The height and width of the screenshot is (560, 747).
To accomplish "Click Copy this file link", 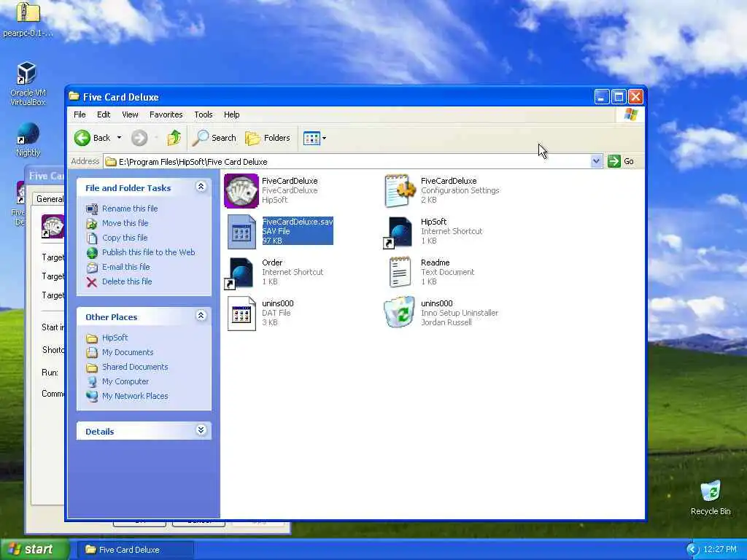I will pos(125,238).
